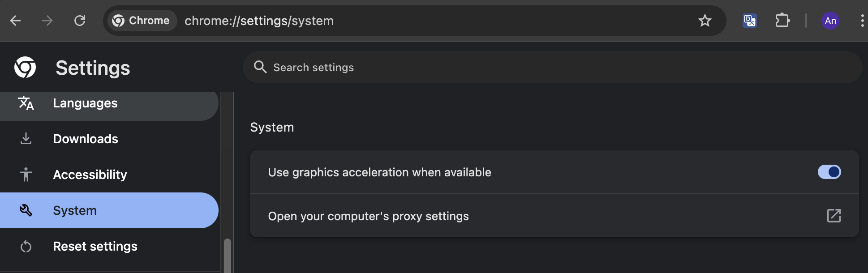The width and height of the screenshot is (868, 273).
Task: Click the external link icon for proxy settings
Action: pyautogui.click(x=834, y=216)
